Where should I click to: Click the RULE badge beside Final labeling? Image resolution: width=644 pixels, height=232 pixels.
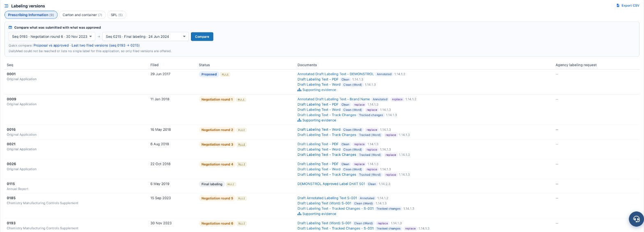231,184
